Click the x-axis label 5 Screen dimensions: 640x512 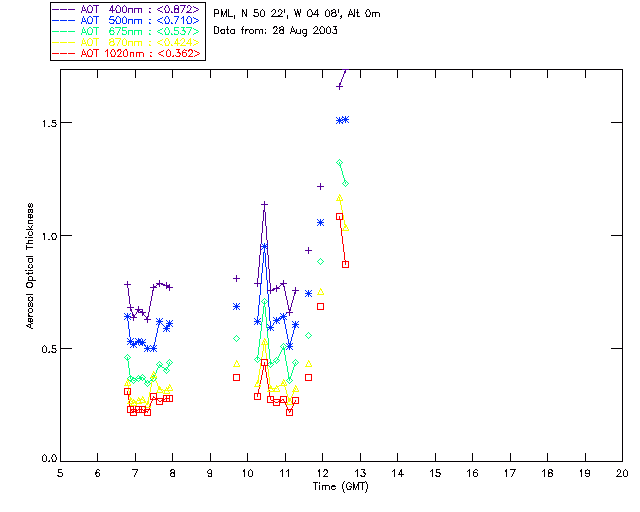60,473
